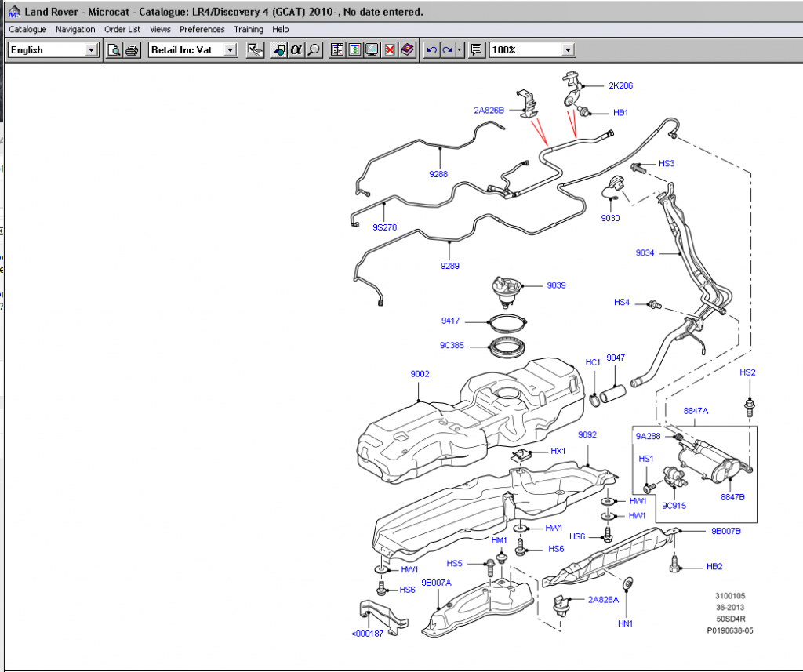This screenshot has width=803, height=672.
Task: Select part callout 9C385
Action: click(x=452, y=345)
